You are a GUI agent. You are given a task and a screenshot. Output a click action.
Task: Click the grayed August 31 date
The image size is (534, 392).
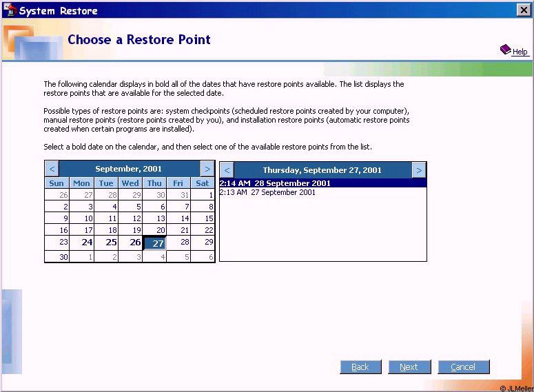tap(178, 195)
